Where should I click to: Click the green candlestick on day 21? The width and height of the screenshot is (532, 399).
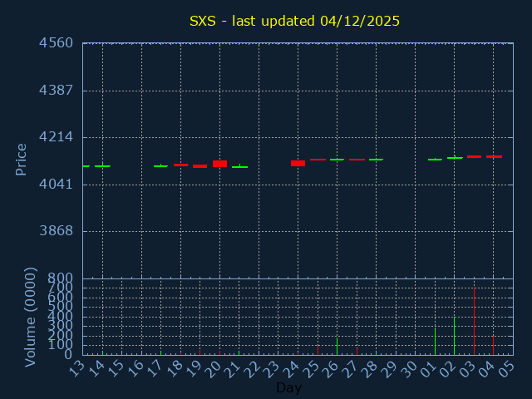pos(239,167)
